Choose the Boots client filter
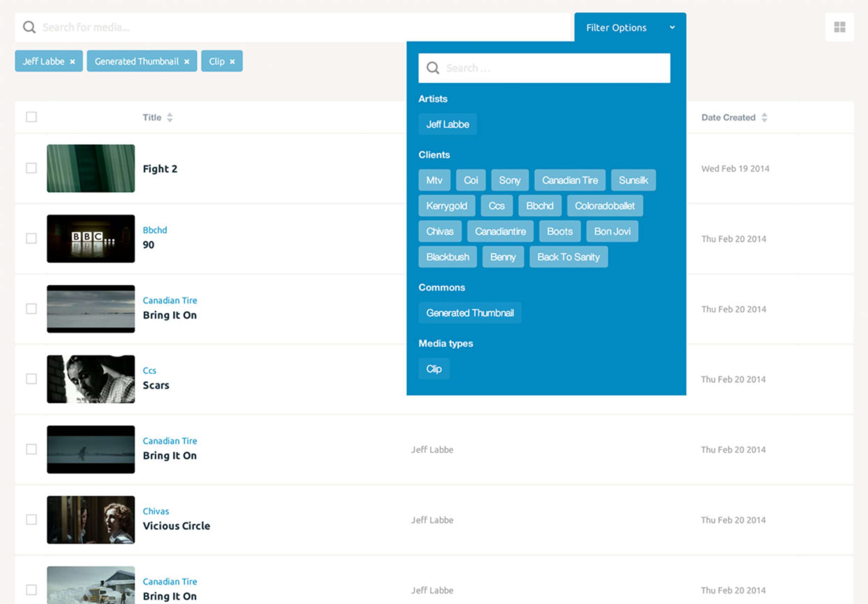The width and height of the screenshot is (868, 604). 560,231
